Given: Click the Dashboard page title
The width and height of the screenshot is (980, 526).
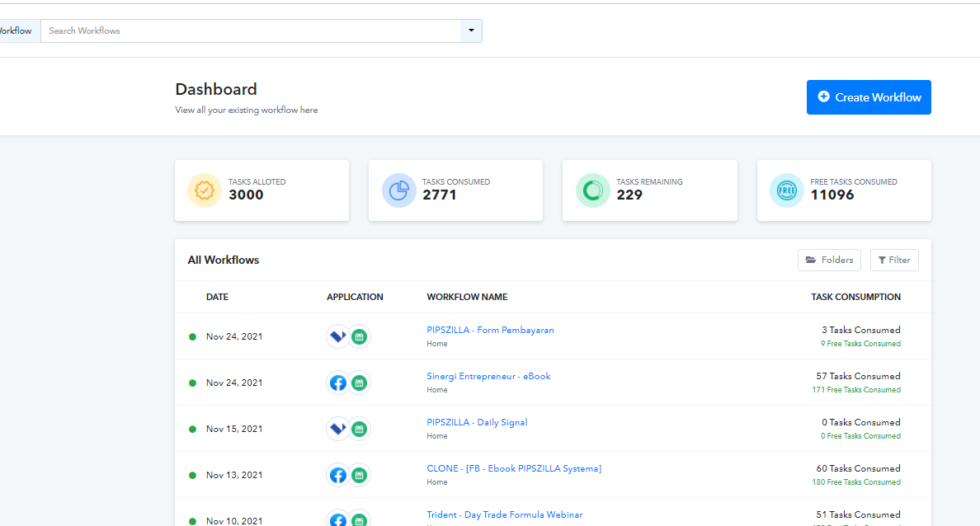Looking at the screenshot, I should click(x=216, y=89).
